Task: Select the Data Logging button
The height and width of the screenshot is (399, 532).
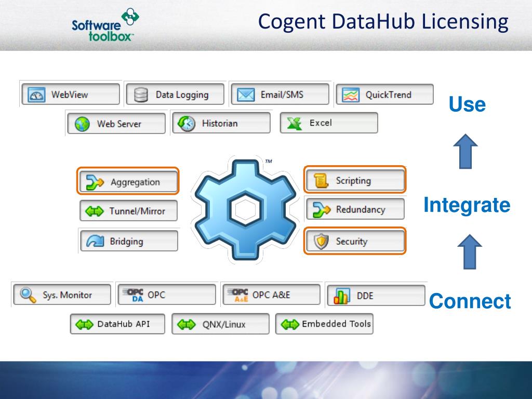Action: (175, 95)
